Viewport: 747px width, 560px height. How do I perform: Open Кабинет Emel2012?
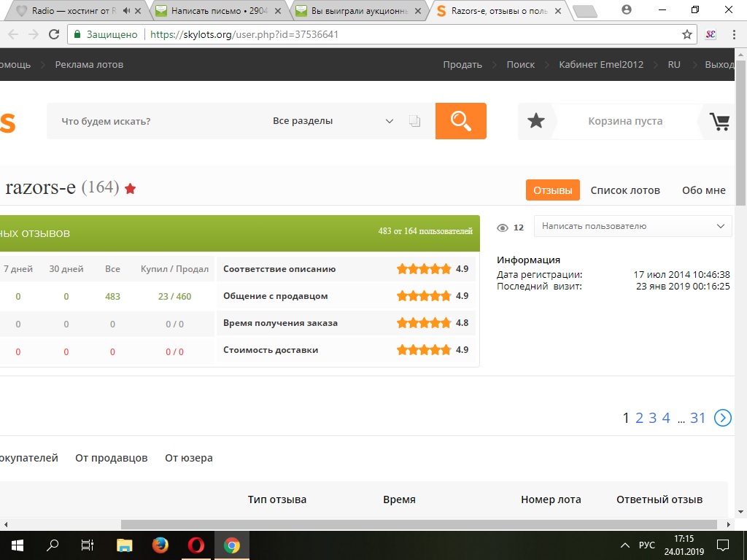[601, 64]
